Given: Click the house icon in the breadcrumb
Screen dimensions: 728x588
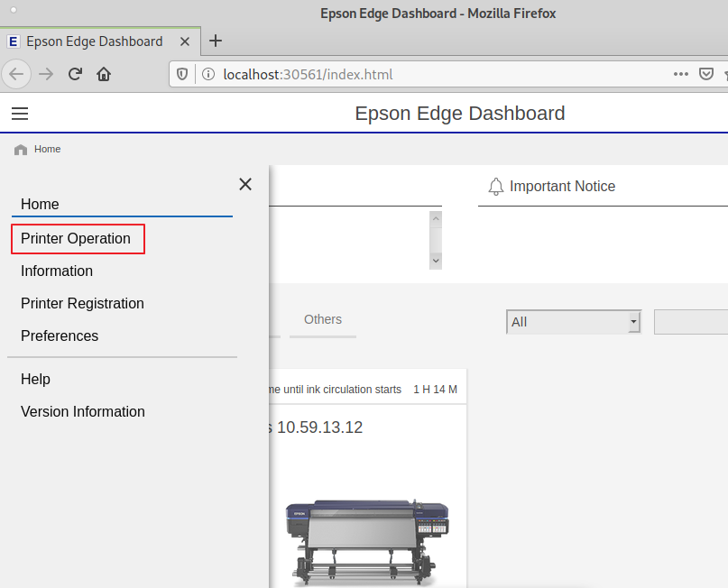Looking at the screenshot, I should point(20,149).
